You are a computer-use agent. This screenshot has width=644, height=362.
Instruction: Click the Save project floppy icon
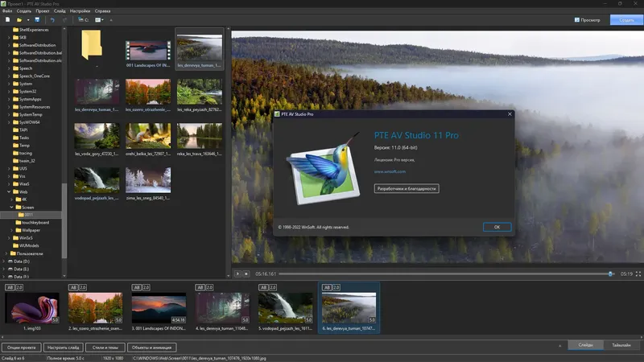coord(37,19)
